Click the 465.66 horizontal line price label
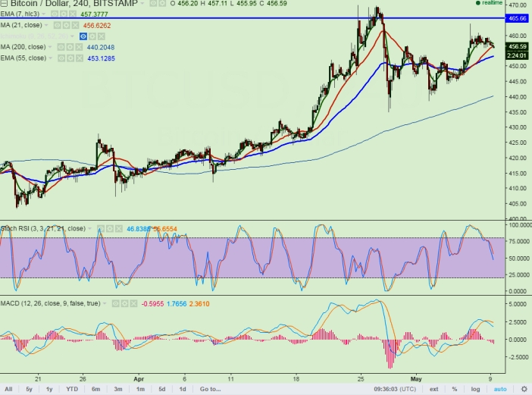Image resolution: width=532 pixels, height=395 pixels. (x=517, y=17)
